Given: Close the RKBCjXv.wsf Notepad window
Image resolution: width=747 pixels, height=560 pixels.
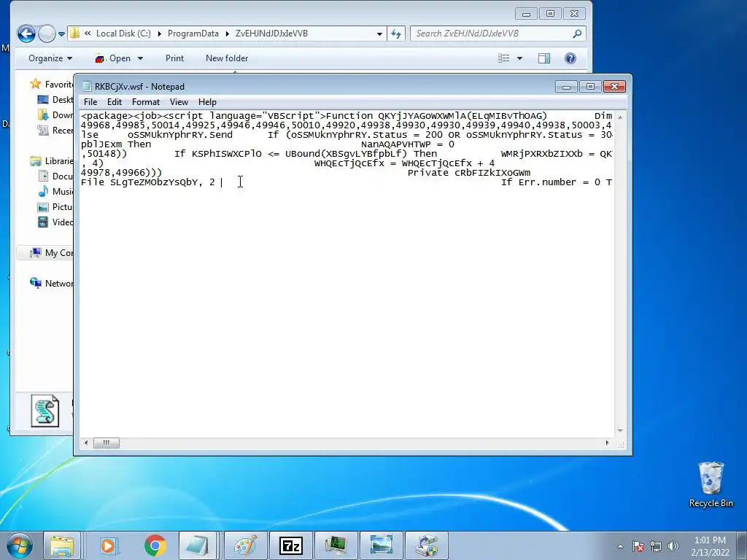Looking at the screenshot, I should pyautogui.click(x=614, y=87).
